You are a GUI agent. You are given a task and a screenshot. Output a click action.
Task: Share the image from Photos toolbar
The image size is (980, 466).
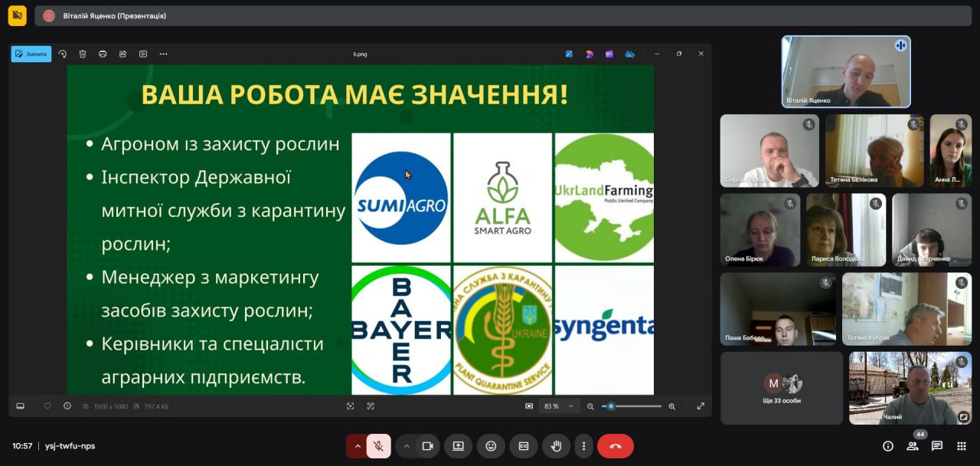(x=122, y=54)
